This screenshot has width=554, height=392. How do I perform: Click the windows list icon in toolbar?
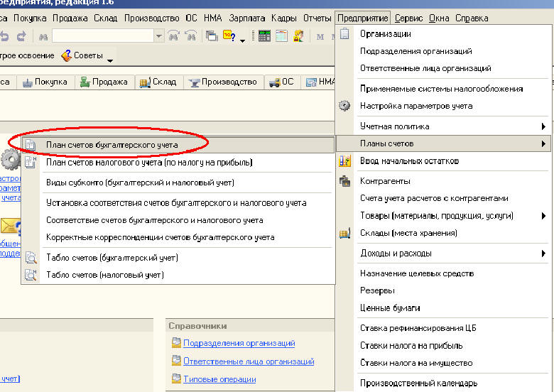pos(211,36)
